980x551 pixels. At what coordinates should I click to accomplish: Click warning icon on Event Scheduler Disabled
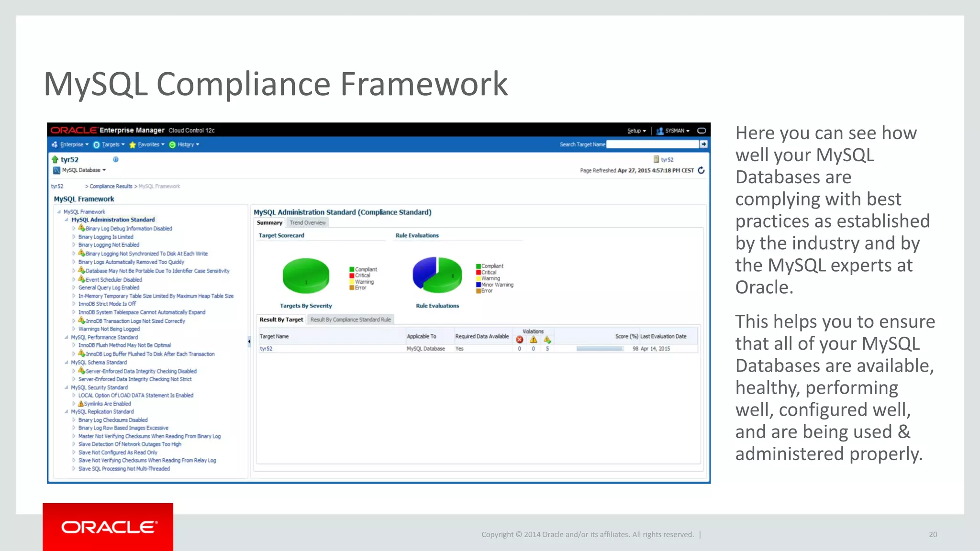81,279
